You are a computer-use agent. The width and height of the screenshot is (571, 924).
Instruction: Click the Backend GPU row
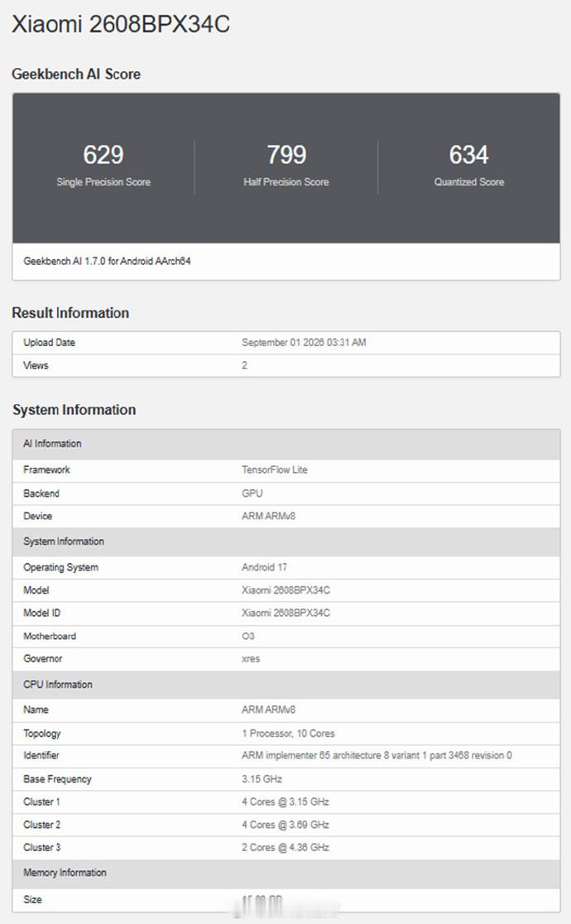coord(286,493)
